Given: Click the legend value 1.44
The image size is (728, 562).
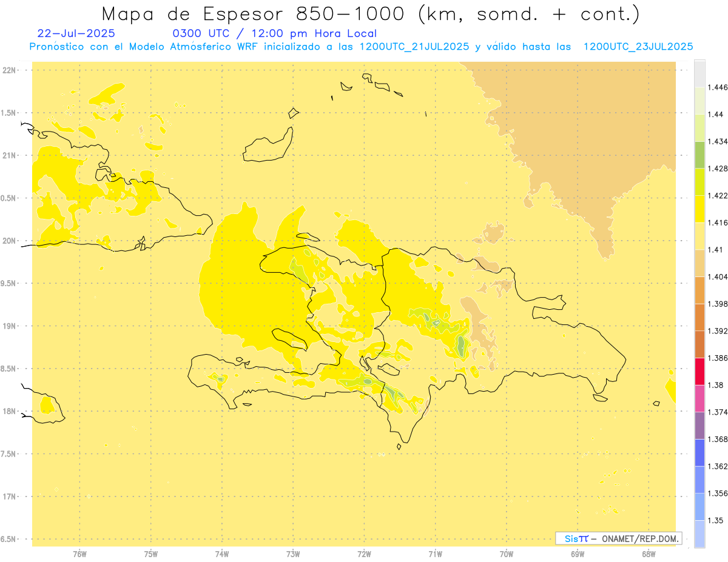Looking at the screenshot, I should [716, 114].
